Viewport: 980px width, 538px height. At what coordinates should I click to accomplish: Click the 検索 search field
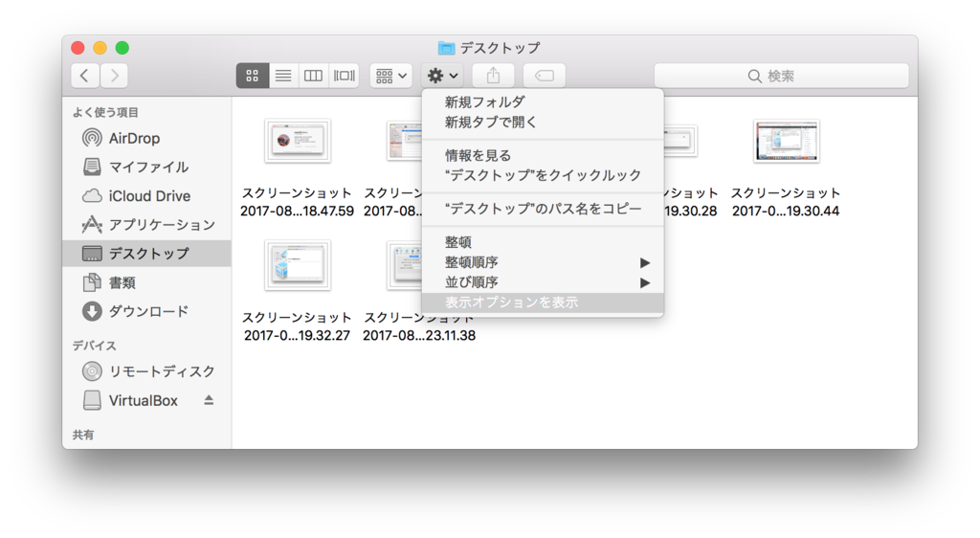coord(781,76)
